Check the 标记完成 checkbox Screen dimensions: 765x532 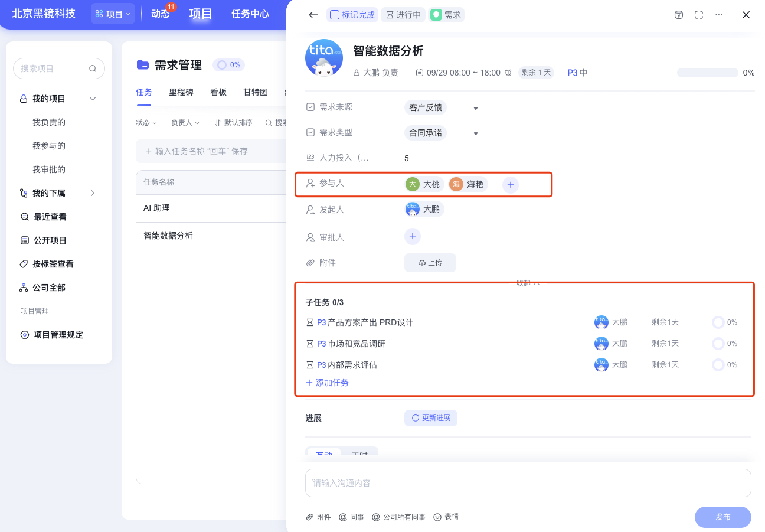[x=335, y=15]
